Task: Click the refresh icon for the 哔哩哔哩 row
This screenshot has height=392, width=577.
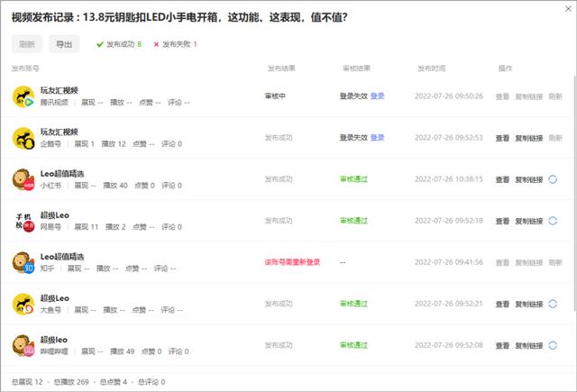Action: [x=553, y=345]
